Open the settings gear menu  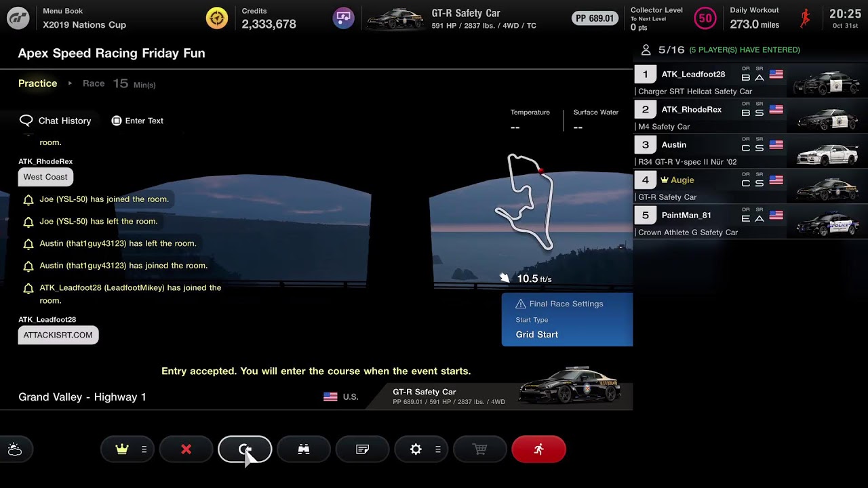(x=421, y=449)
